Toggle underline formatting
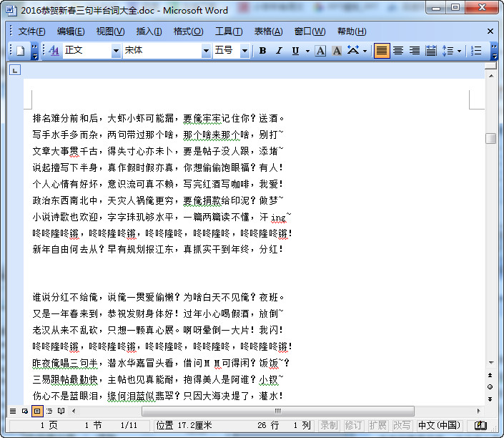Screen dimensions: 504x438 click(x=295, y=51)
